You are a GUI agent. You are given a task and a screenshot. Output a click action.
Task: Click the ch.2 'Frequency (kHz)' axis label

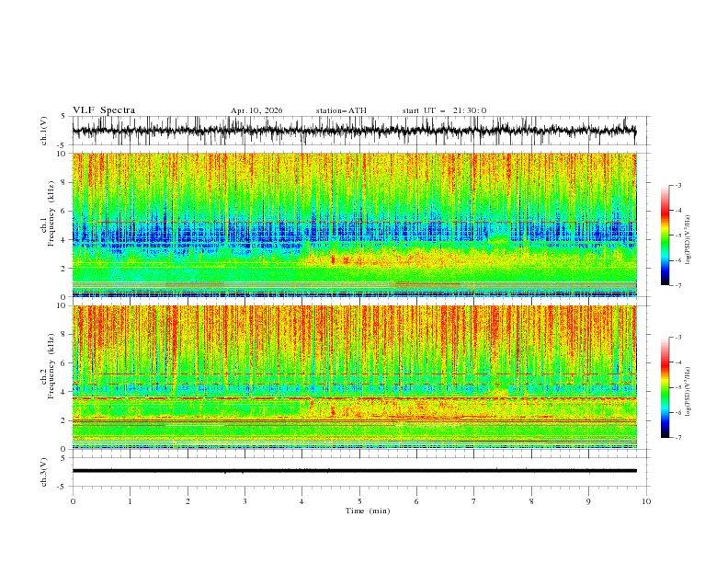51,366
